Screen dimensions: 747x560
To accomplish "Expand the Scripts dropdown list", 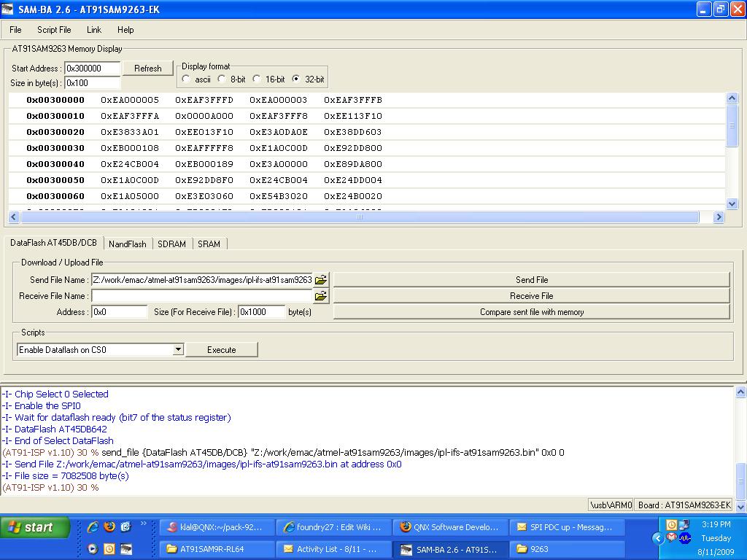I will coord(178,350).
